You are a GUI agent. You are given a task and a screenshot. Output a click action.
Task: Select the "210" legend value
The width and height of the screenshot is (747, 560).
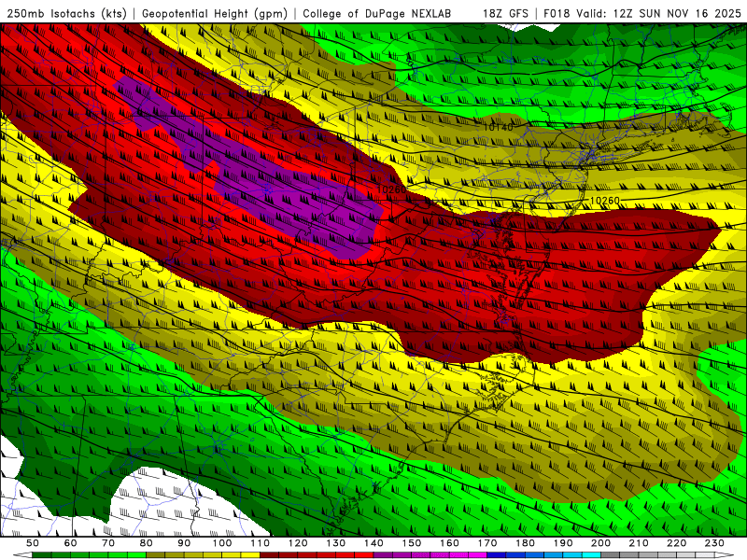[639, 543]
